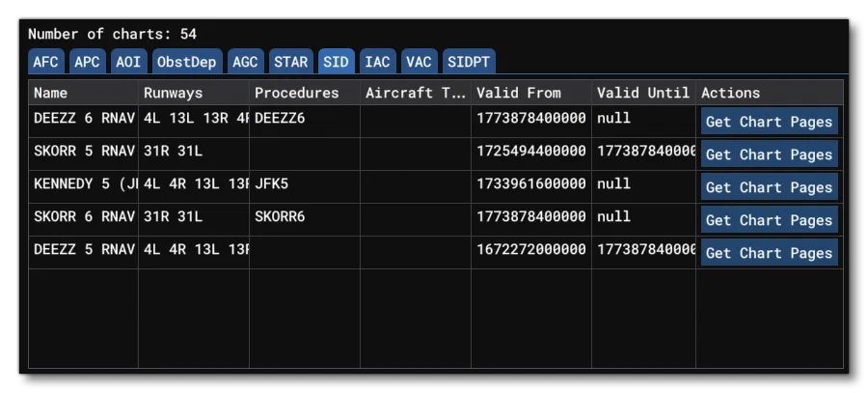Get Chart Pages for KENNEDY 5
868x393 pixels.
[769, 186]
